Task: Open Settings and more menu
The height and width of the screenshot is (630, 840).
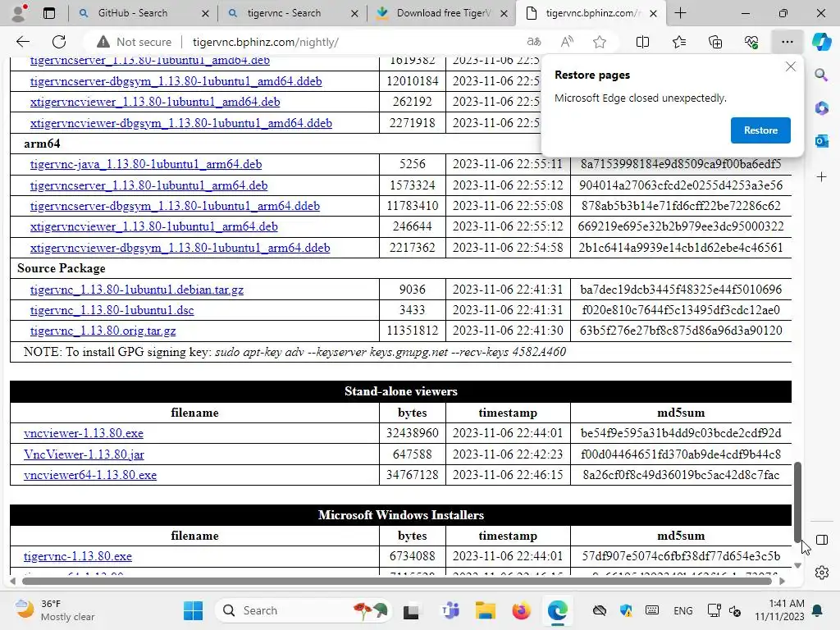Action: (787, 42)
